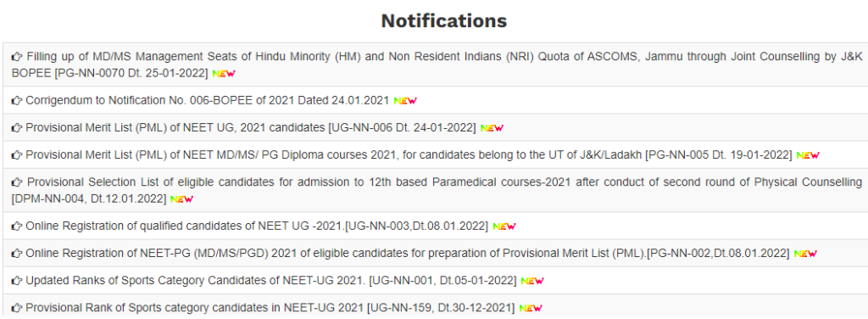
Task: Click the NEW badge after PG-NN-0070 notification
Action: pyautogui.click(x=224, y=74)
